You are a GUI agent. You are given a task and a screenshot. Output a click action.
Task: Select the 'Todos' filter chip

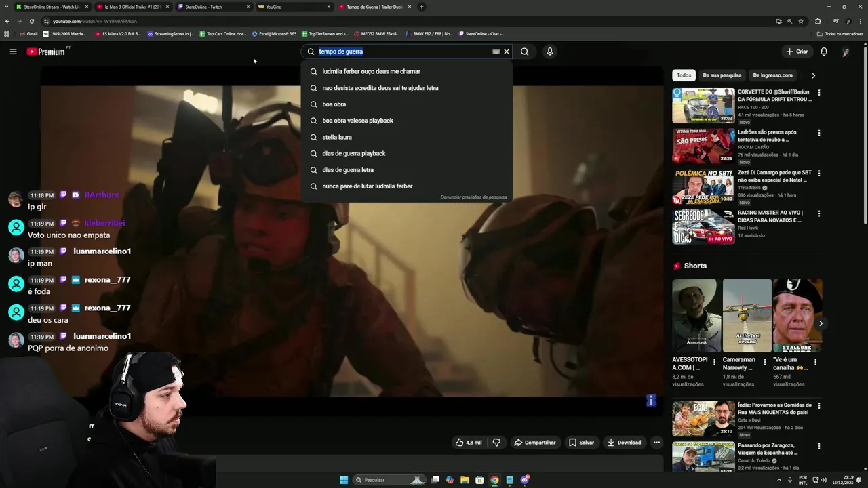(x=684, y=75)
